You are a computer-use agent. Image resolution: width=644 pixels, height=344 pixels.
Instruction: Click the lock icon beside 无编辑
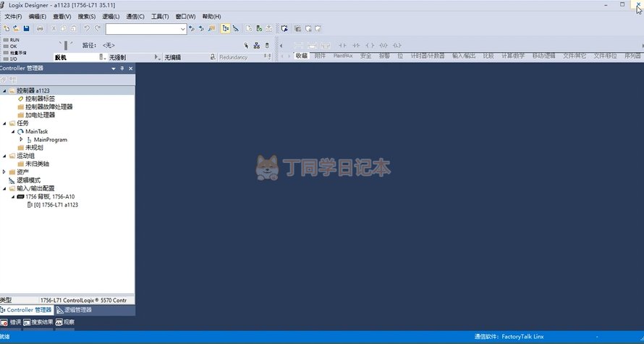tap(213, 57)
